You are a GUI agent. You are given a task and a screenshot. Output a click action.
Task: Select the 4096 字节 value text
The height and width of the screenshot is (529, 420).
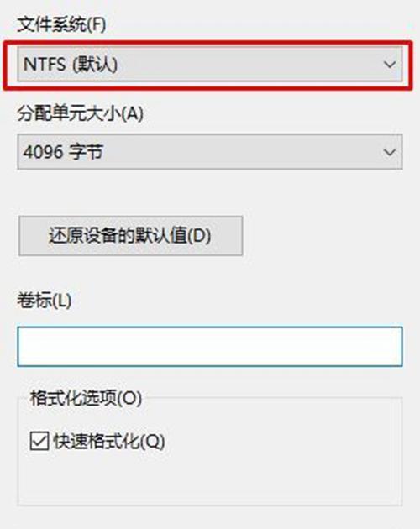click(63, 152)
